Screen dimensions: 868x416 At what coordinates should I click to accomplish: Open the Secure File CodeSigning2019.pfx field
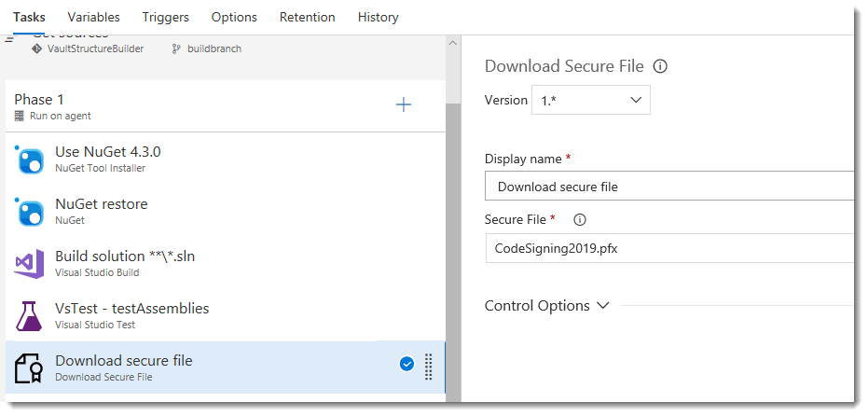(669, 248)
